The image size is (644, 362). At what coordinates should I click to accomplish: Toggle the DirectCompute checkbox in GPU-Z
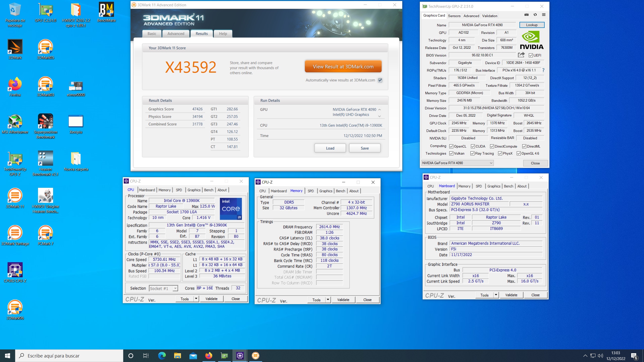(x=492, y=146)
